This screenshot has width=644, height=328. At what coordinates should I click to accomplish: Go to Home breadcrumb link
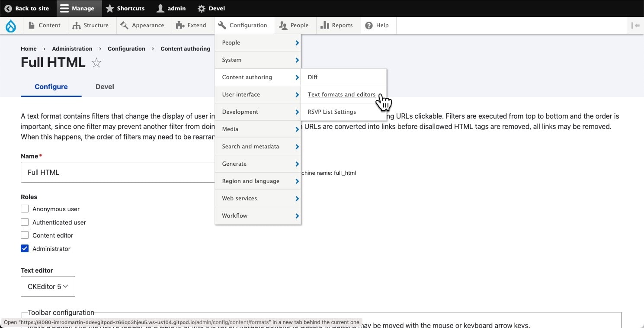click(29, 48)
